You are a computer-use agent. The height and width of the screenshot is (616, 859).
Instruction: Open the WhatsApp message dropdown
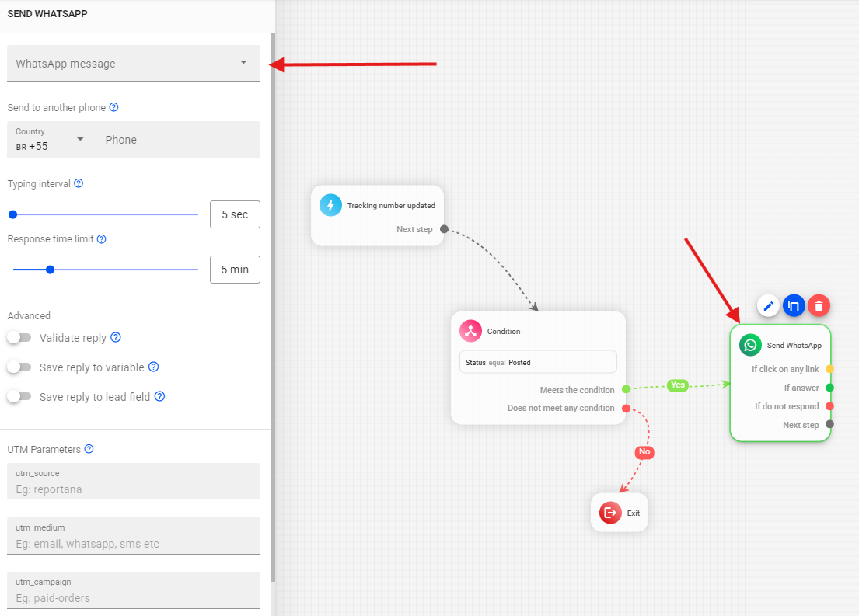pos(134,64)
